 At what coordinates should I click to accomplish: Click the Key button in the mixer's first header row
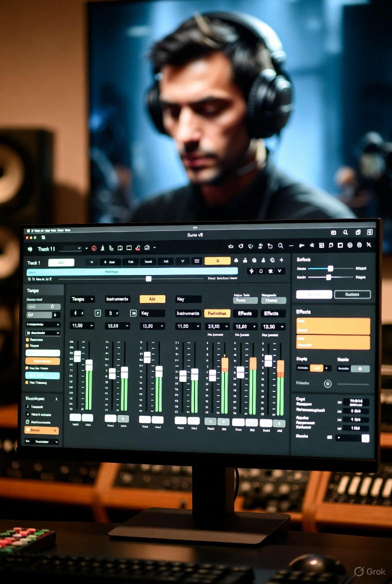point(188,299)
